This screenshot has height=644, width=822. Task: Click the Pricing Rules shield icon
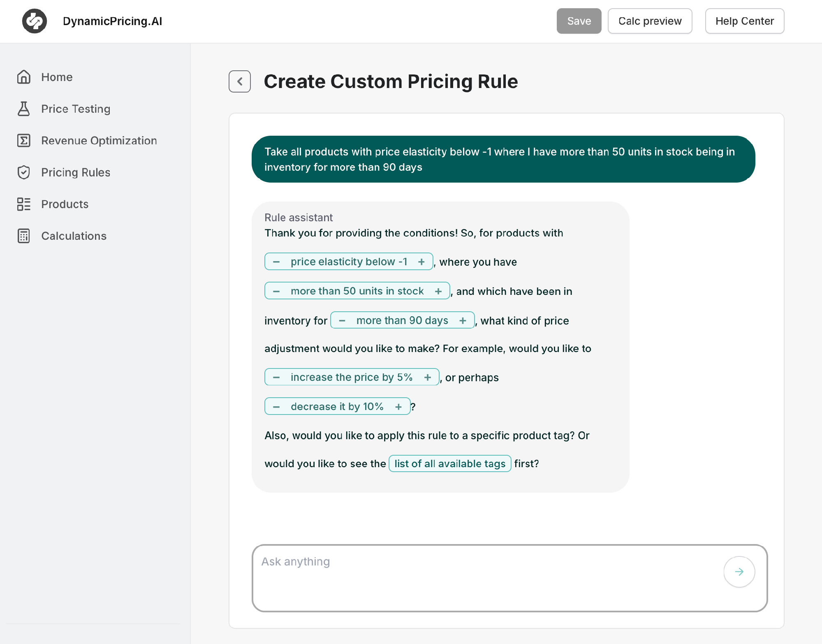point(24,172)
